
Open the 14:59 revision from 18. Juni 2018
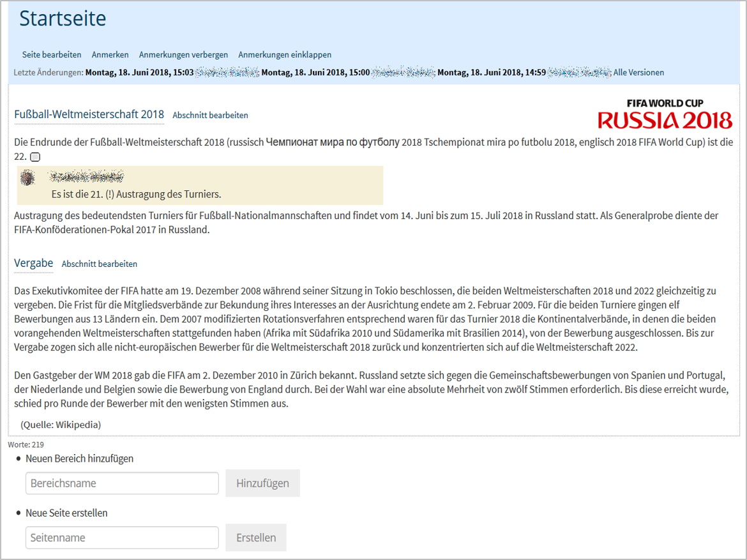tap(491, 73)
